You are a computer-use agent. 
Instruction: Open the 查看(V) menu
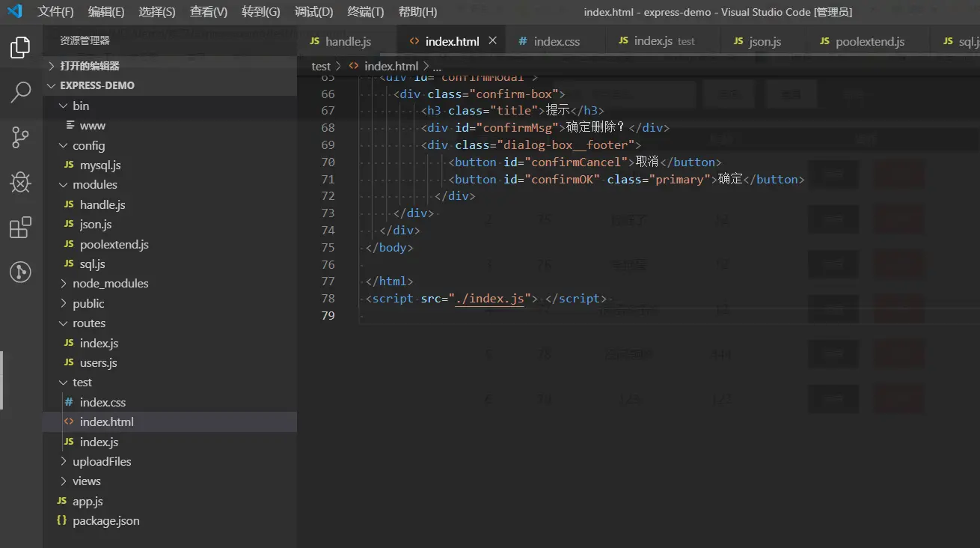(x=209, y=12)
